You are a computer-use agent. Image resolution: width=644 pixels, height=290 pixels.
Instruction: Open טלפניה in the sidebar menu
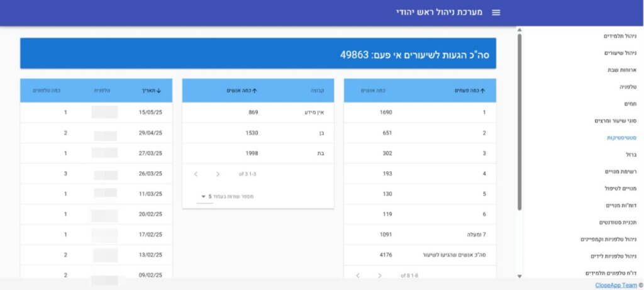pyautogui.click(x=628, y=87)
